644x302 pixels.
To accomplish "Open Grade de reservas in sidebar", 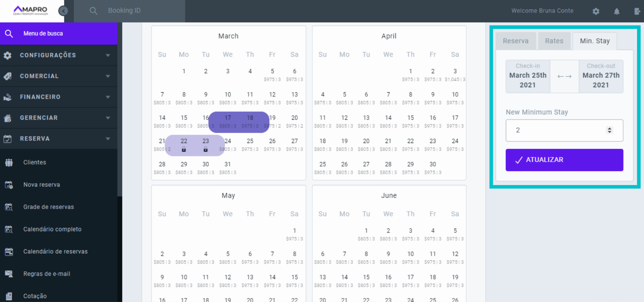I will [x=48, y=207].
